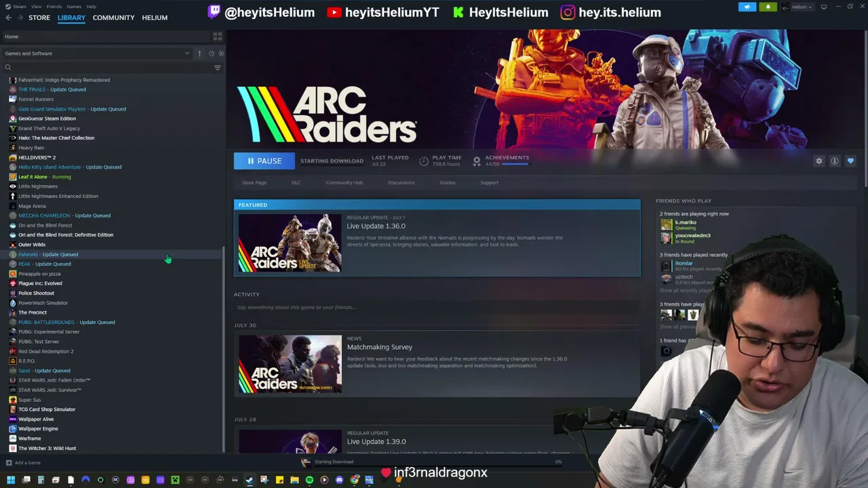Image resolution: width=868 pixels, height=488 pixels.
Task: Show recent games via clock icon
Action: click(x=211, y=54)
